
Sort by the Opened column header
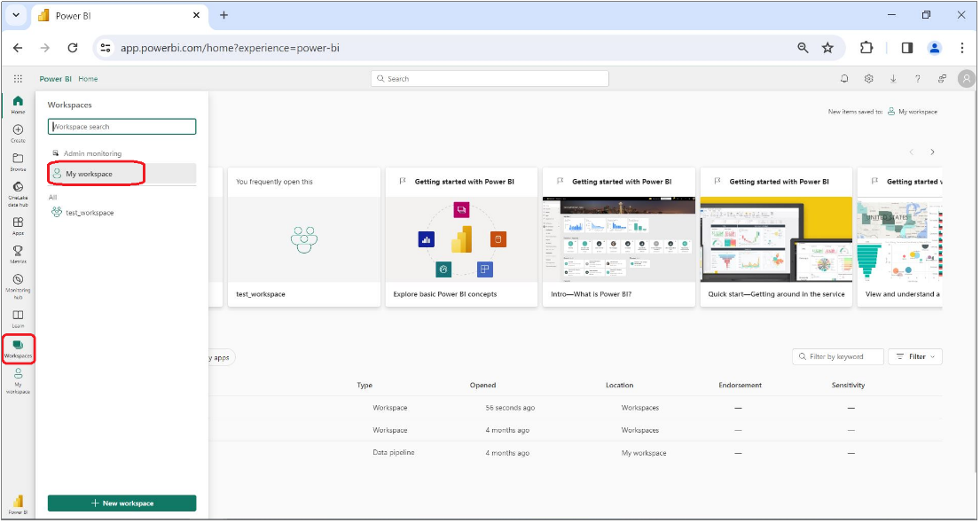click(482, 385)
